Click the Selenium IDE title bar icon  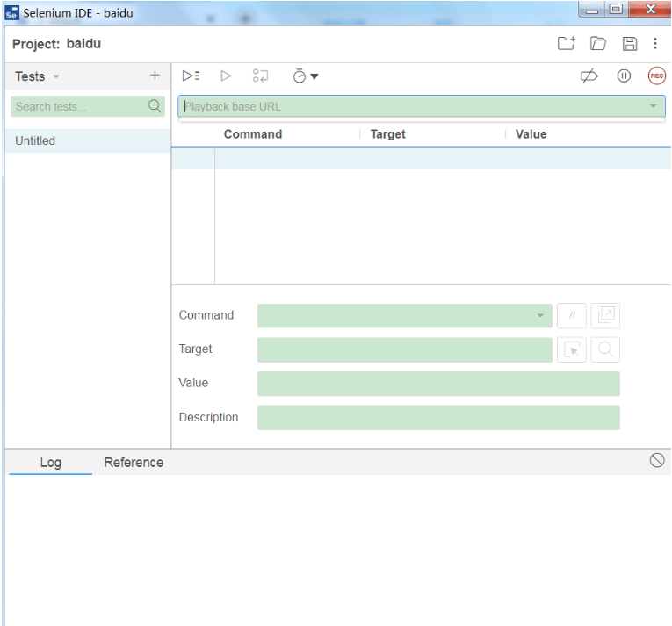(x=11, y=13)
